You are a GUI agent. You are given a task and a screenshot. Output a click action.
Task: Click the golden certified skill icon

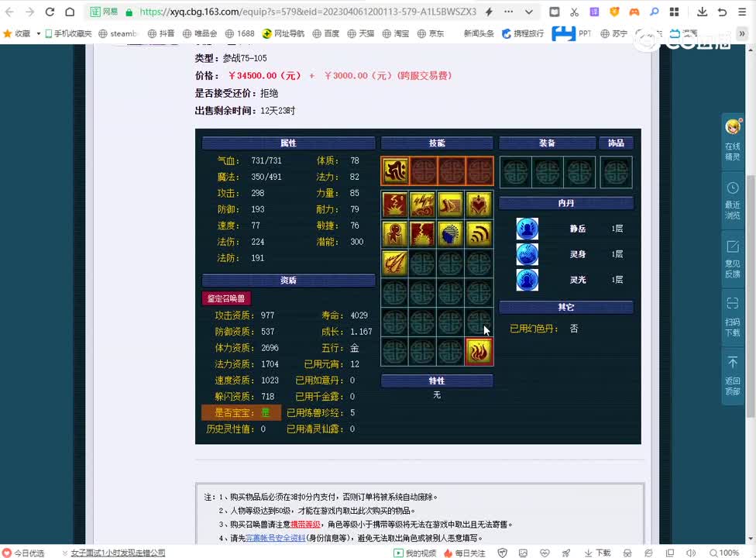(394, 170)
